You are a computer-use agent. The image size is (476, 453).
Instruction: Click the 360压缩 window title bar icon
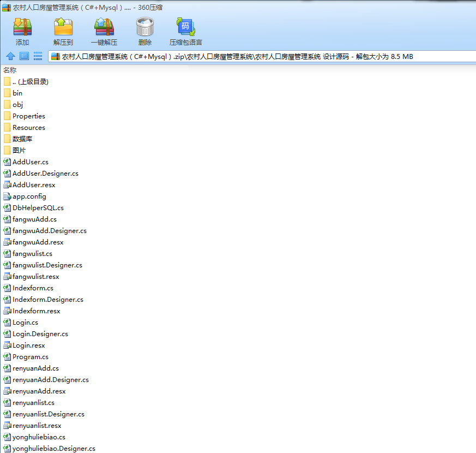coord(7,8)
